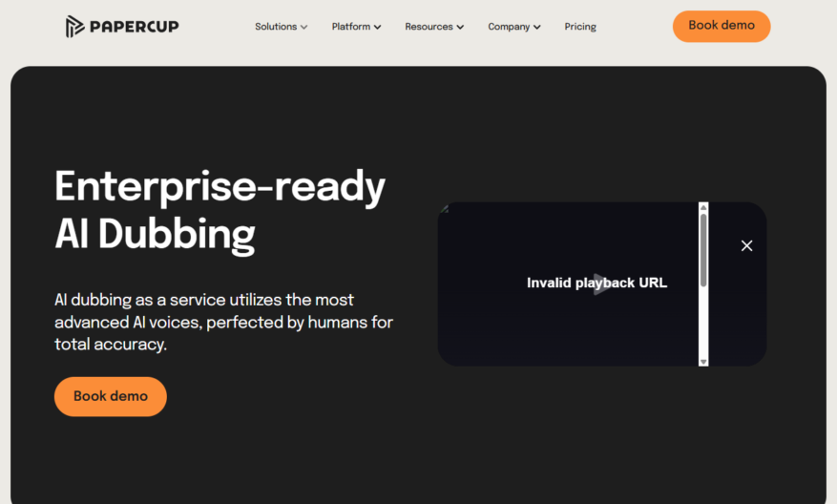Close the video player with the X icon

tap(746, 245)
